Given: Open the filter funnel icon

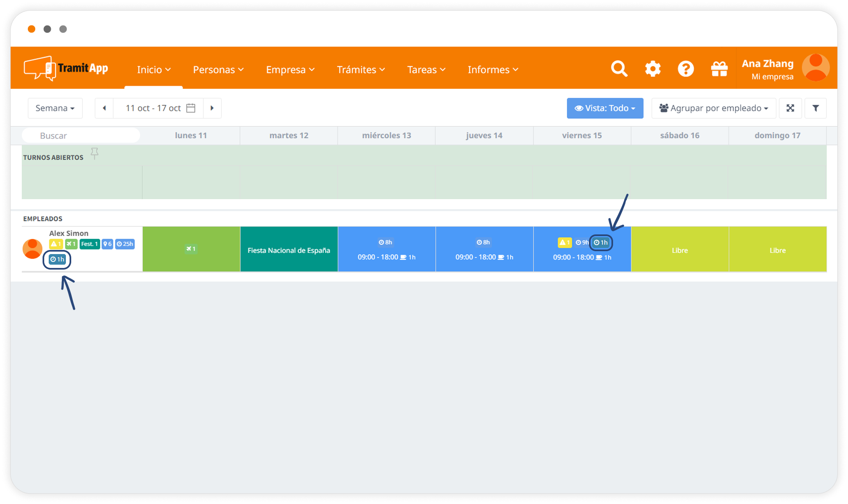Looking at the screenshot, I should coord(815,108).
